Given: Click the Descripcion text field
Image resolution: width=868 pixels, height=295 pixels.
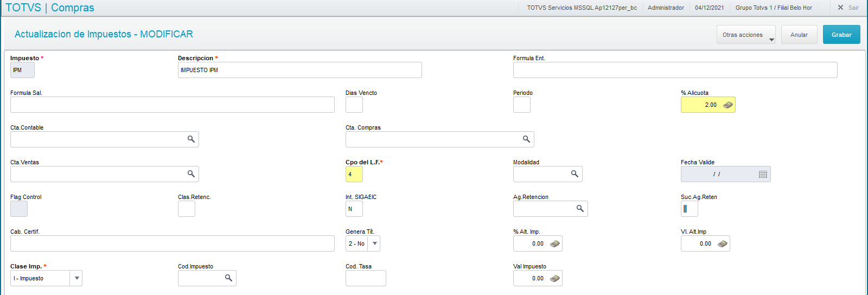Looking at the screenshot, I should click(299, 70).
